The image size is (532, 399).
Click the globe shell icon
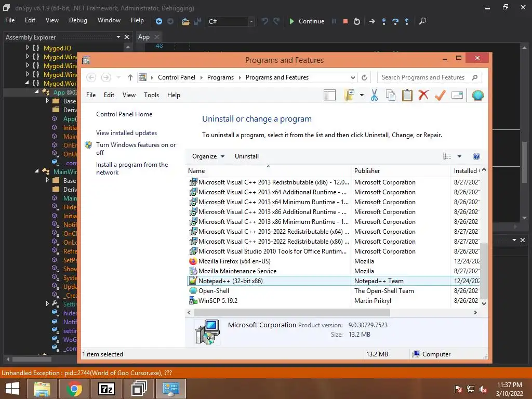pos(478,96)
